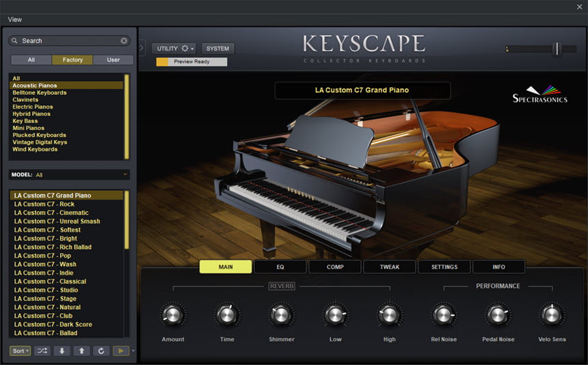Load LA Custom C7 - Cinematic patch

point(66,213)
